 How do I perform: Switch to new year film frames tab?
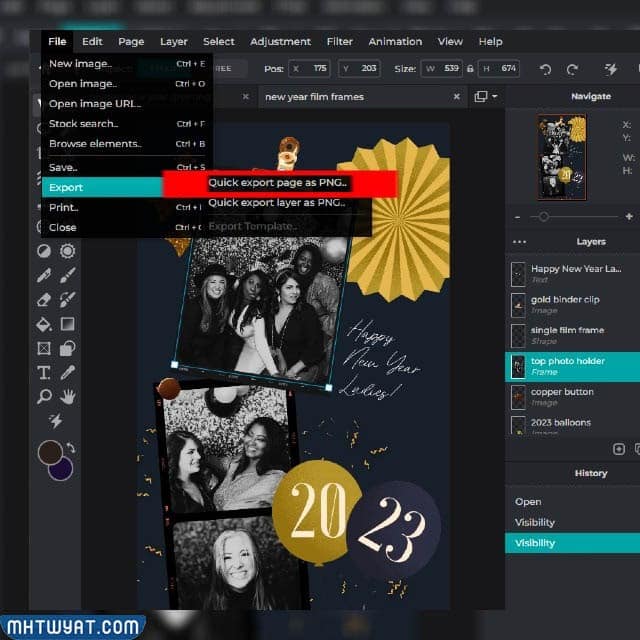coord(314,97)
